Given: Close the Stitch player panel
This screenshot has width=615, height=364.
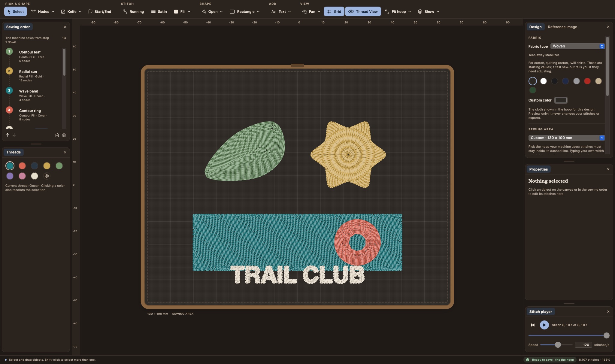Looking at the screenshot, I should [608, 312].
